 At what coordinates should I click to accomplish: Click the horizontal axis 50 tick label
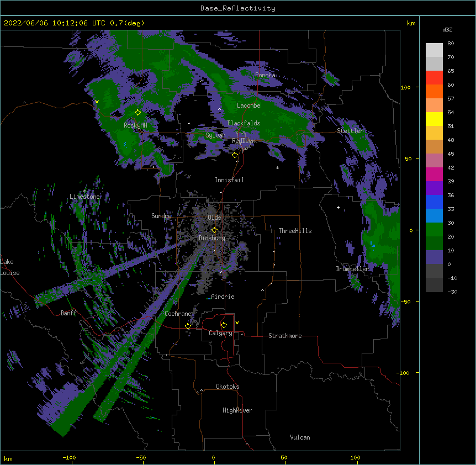(x=284, y=457)
